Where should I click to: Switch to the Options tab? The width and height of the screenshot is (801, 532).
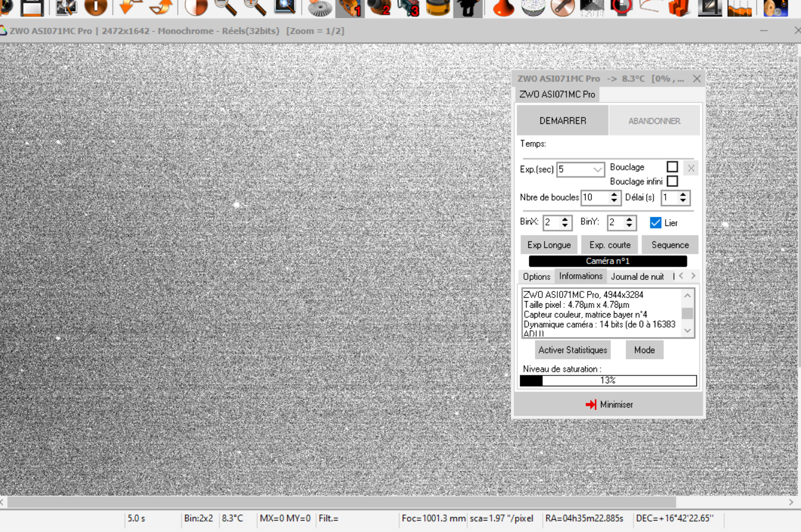tap(536, 276)
